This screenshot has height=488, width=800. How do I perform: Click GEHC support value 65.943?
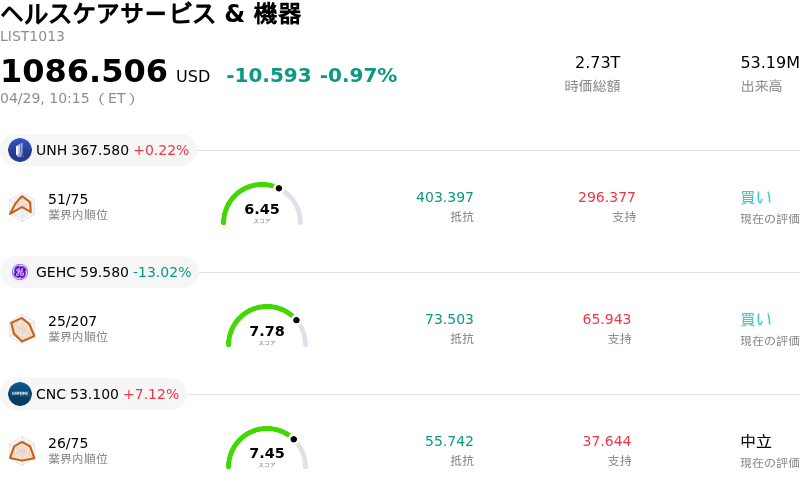[606, 319]
